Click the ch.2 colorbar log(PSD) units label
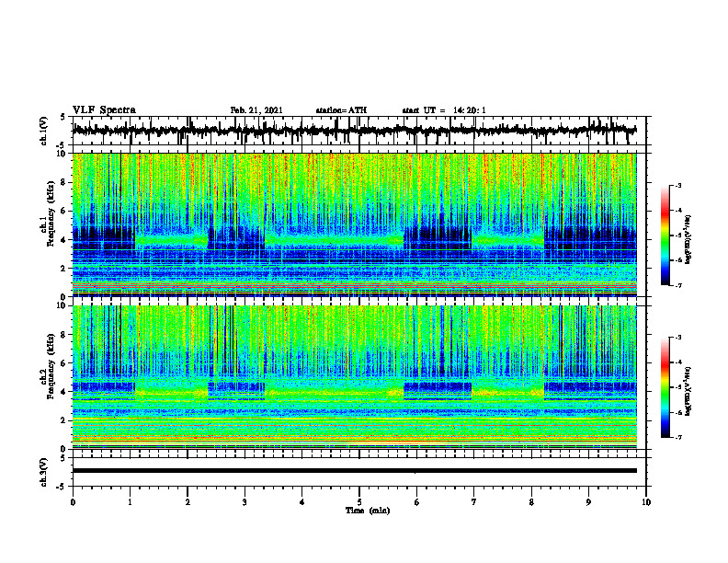Screen dimensions: 728x563 688,391
